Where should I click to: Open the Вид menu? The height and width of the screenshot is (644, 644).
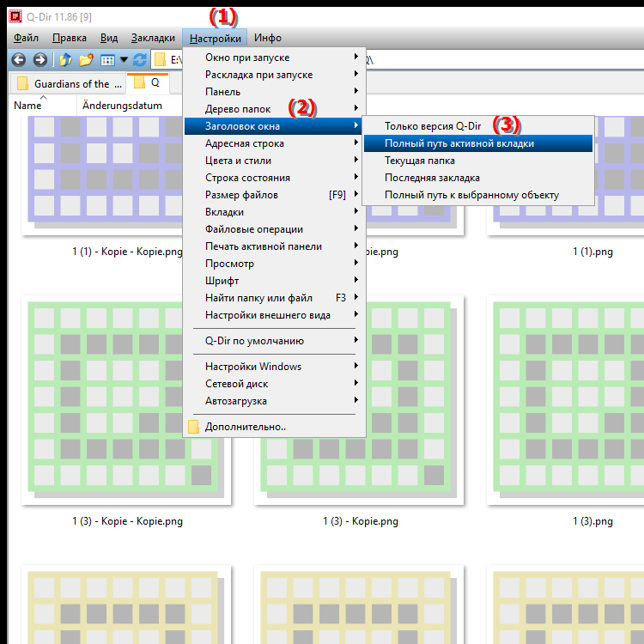[109, 38]
